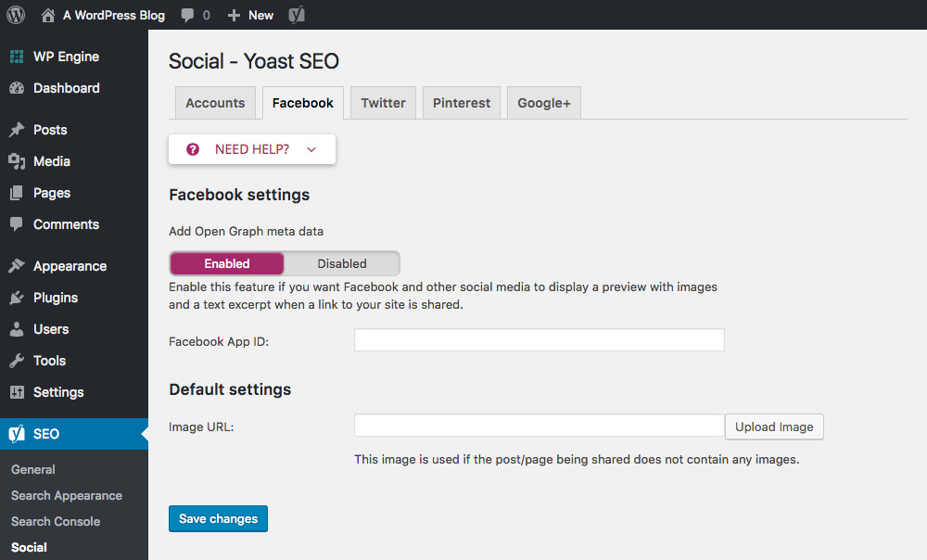Enable Open Graph meta data
This screenshot has width=927, height=560.
(227, 263)
